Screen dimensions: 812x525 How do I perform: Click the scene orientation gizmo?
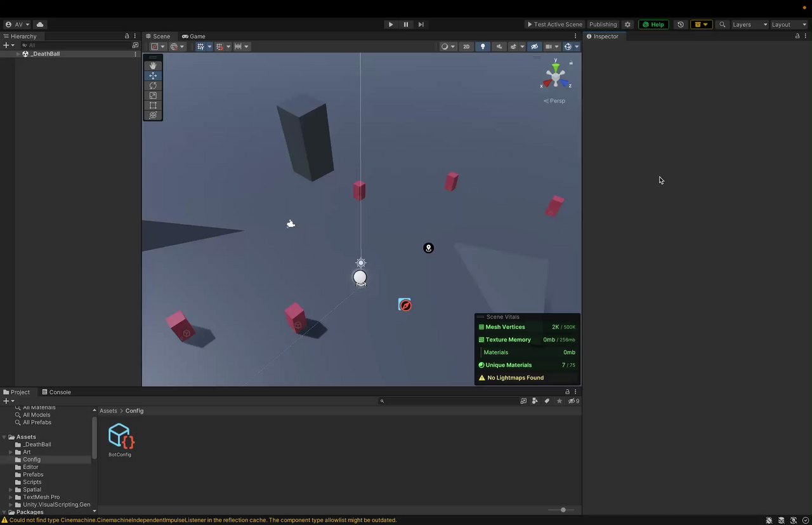tap(556, 76)
